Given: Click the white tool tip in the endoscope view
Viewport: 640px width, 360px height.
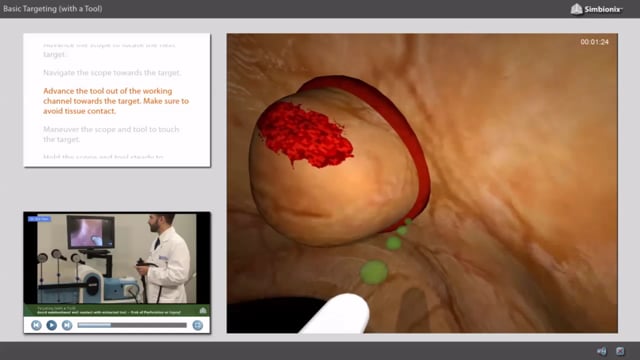Looking at the screenshot, I should point(337,313).
